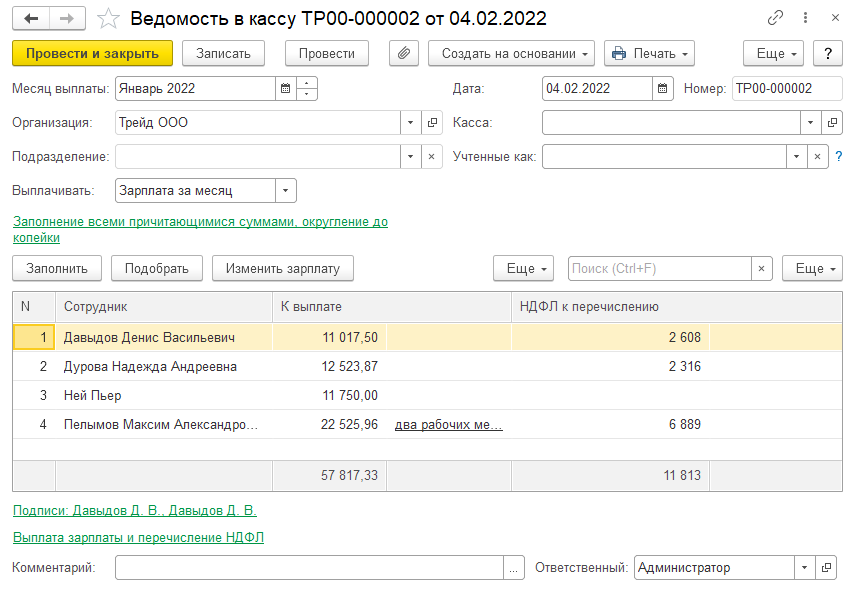Open help with the question mark button
This screenshot has width=858, height=592.
point(827,54)
